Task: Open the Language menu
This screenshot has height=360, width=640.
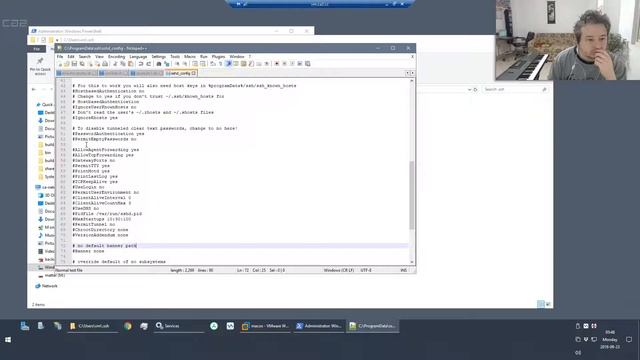Action: tap(138, 56)
